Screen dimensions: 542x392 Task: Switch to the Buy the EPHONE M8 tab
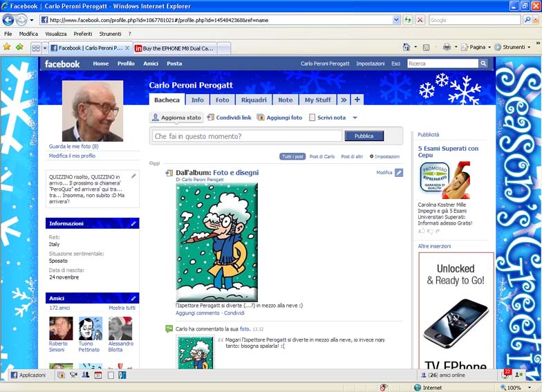coord(174,48)
